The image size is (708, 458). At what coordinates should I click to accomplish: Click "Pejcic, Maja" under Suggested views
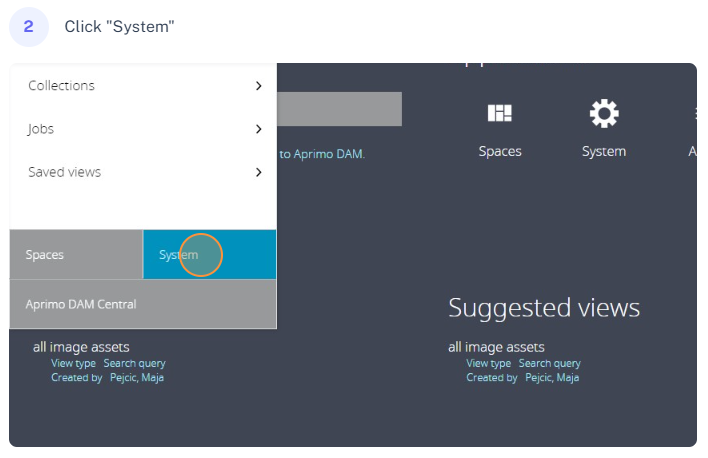click(x=552, y=377)
